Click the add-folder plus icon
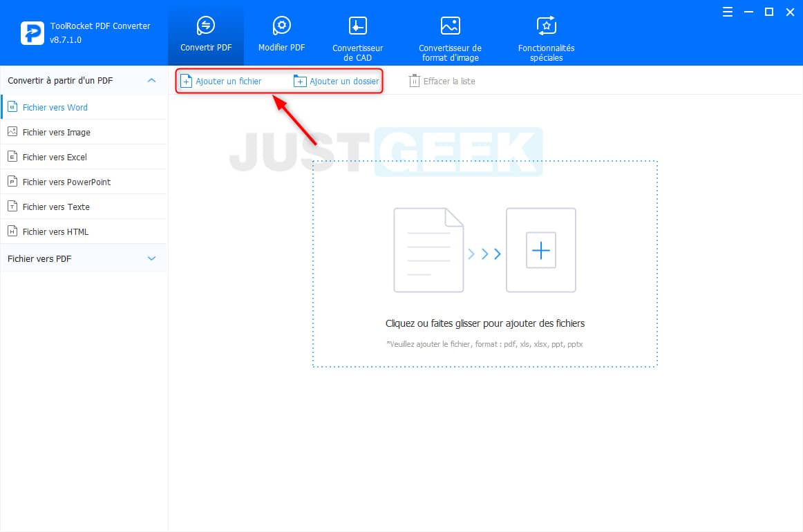803x532 pixels. pyautogui.click(x=300, y=81)
